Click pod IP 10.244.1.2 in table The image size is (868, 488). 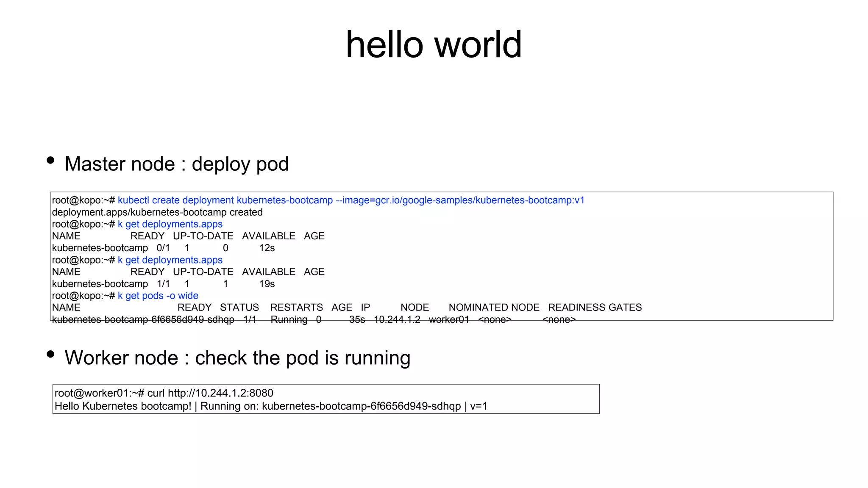pyautogui.click(x=397, y=319)
